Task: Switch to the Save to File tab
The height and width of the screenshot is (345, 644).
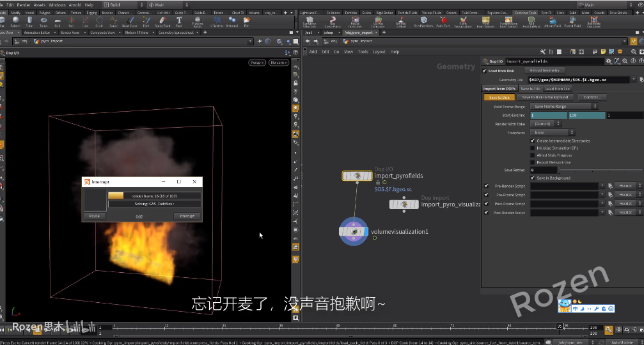Action: coord(530,89)
